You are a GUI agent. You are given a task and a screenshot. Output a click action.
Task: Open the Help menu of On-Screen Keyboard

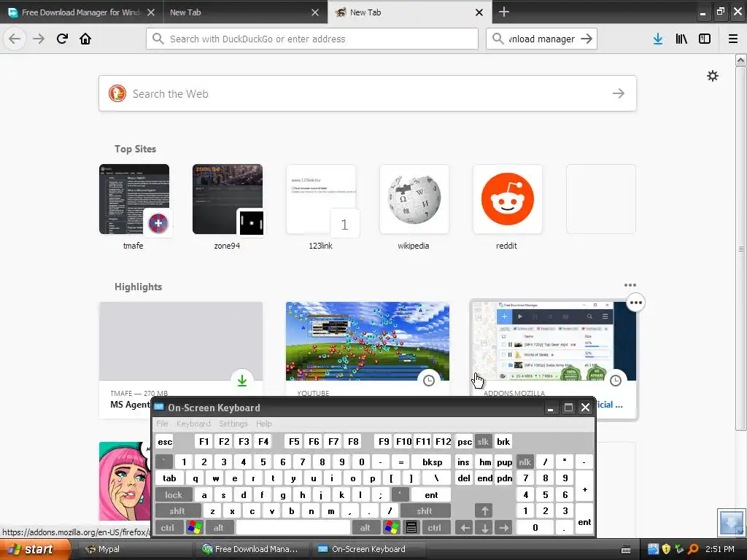point(263,424)
